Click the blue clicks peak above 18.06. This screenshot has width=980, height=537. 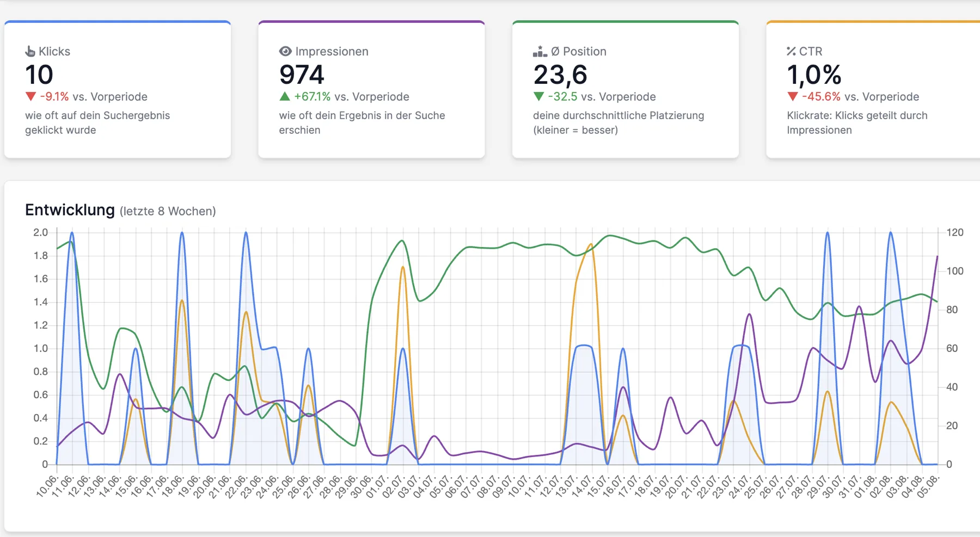182,233
